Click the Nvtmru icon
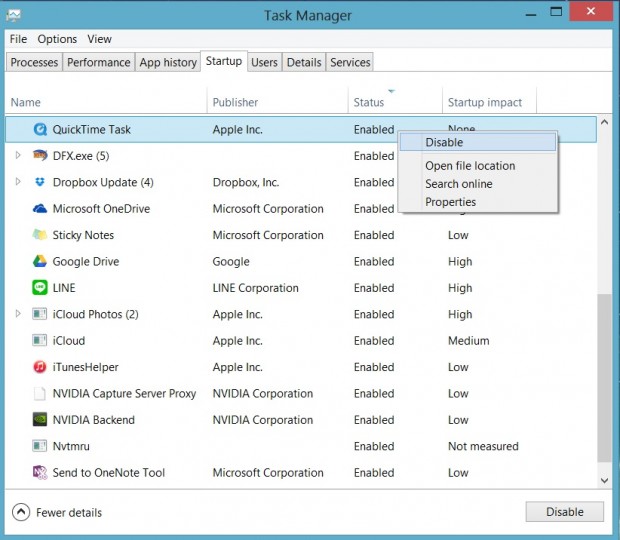Viewport: 620px width, 540px height. click(x=40, y=446)
